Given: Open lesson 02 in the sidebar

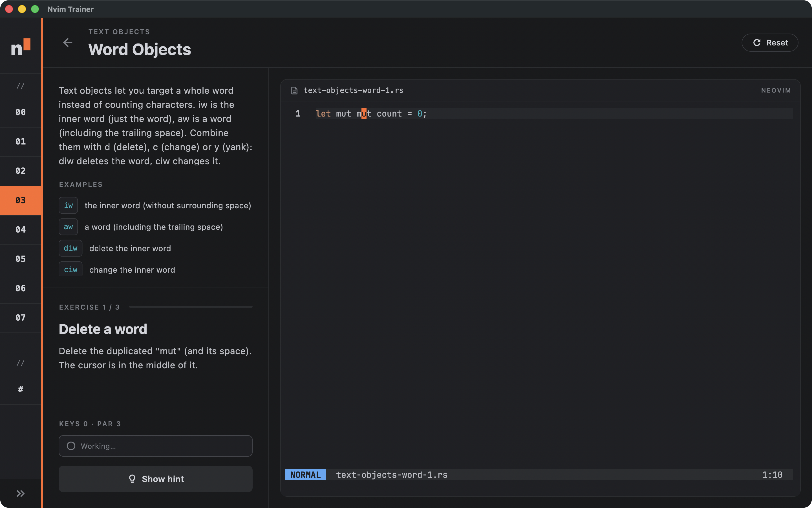Looking at the screenshot, I should click(21, 171).
